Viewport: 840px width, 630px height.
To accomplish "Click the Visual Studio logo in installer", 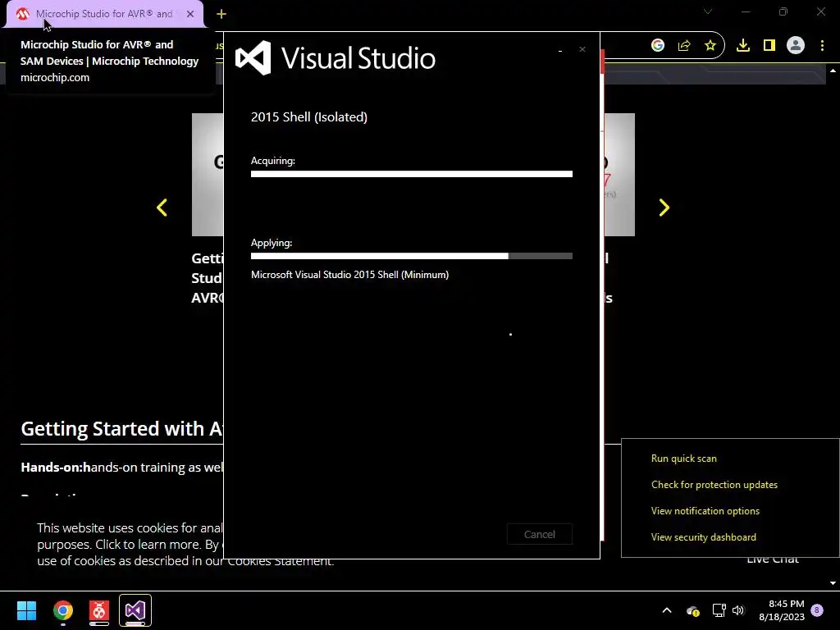I will (x=253, y=58).
